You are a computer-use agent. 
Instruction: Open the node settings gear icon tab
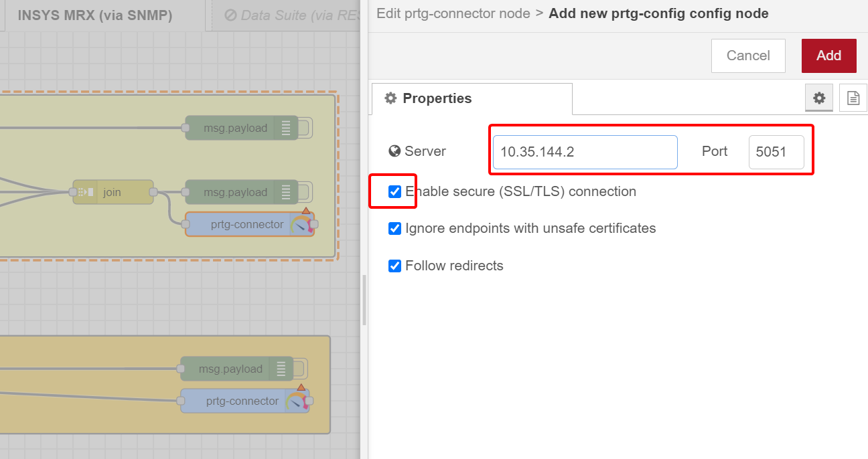pyautogui.click(x=818, y=98)
